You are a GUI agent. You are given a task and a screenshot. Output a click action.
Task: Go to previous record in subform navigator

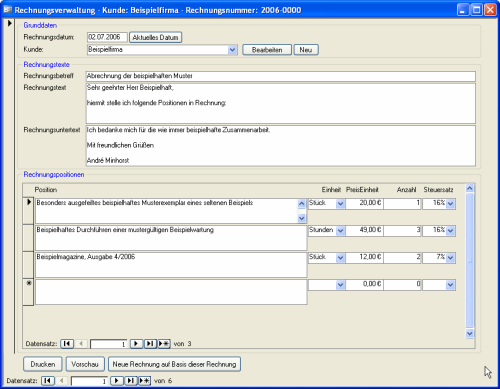[x=81, y=343]
